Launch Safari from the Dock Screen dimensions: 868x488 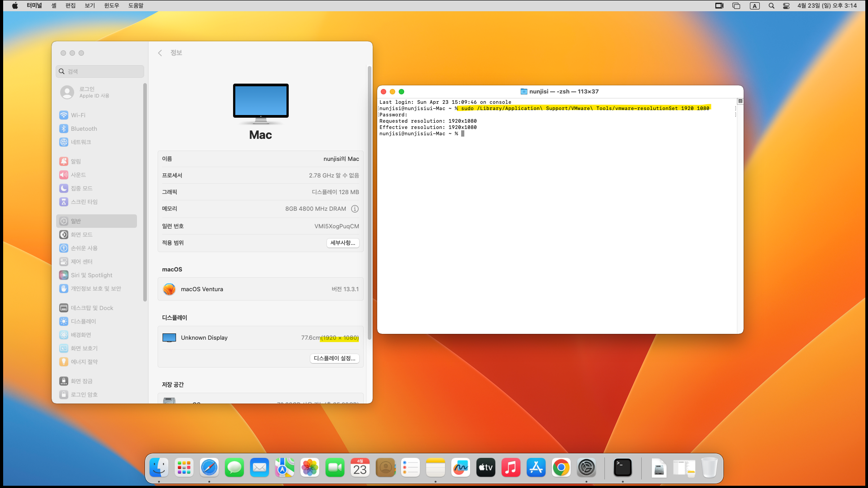click(209, 468)
